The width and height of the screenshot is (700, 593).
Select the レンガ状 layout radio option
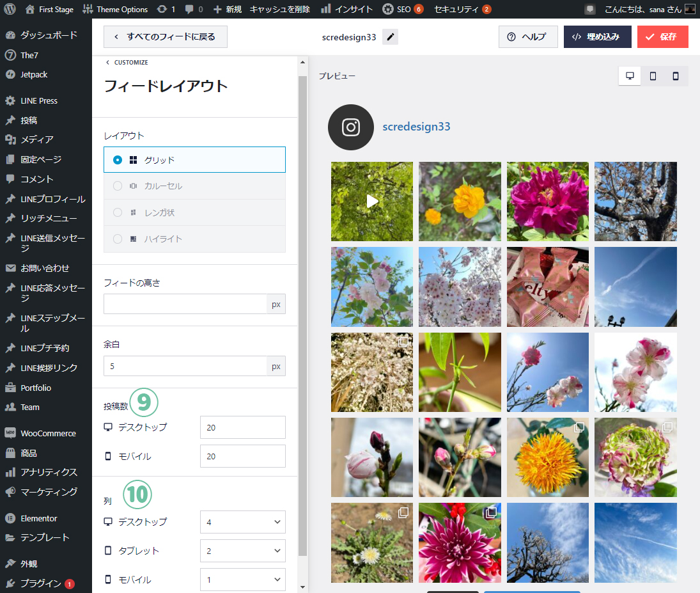click(118, 212)
